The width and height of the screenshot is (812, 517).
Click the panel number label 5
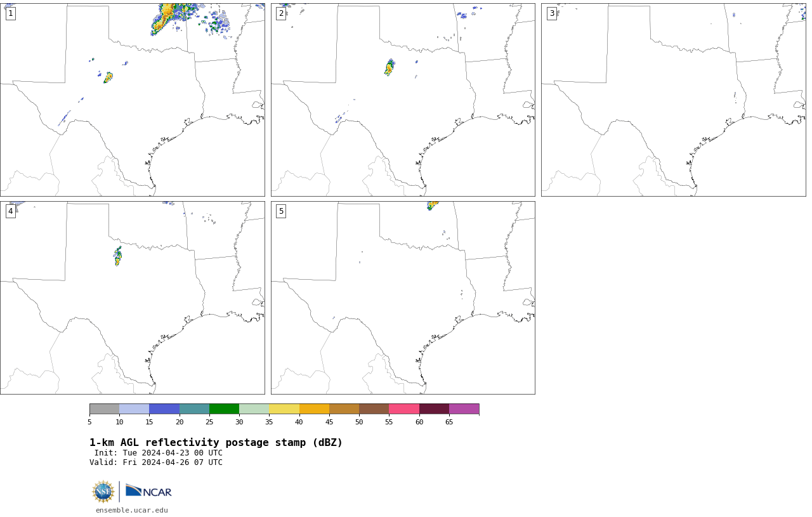(x=281, y=211)
